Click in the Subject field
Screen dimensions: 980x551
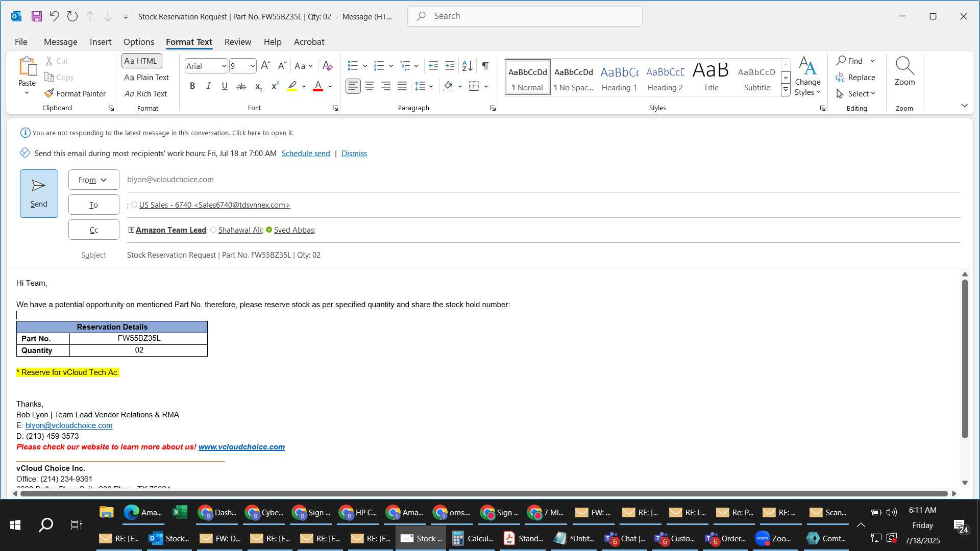click(543, 255)
